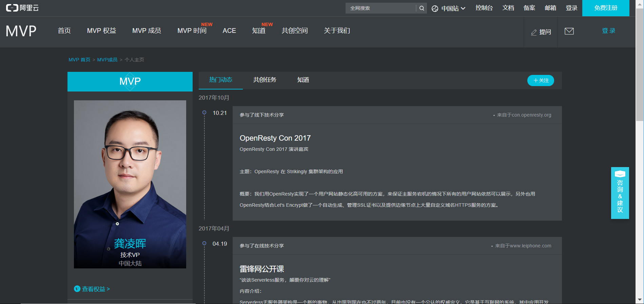Click the 免费注册 button
The image size is (644, 304).
pyautogui.click(x=605, y=8)
